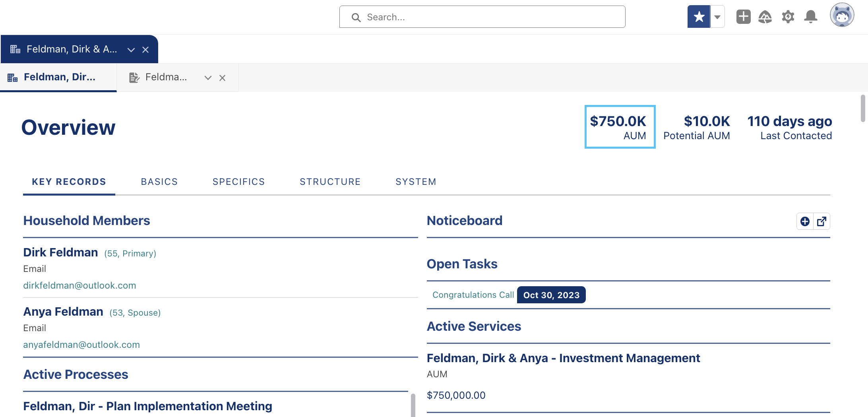This screenshot has width=868, height=417.
Task: Click the document icon on Feldma... subtab
Action: [134, 78]
